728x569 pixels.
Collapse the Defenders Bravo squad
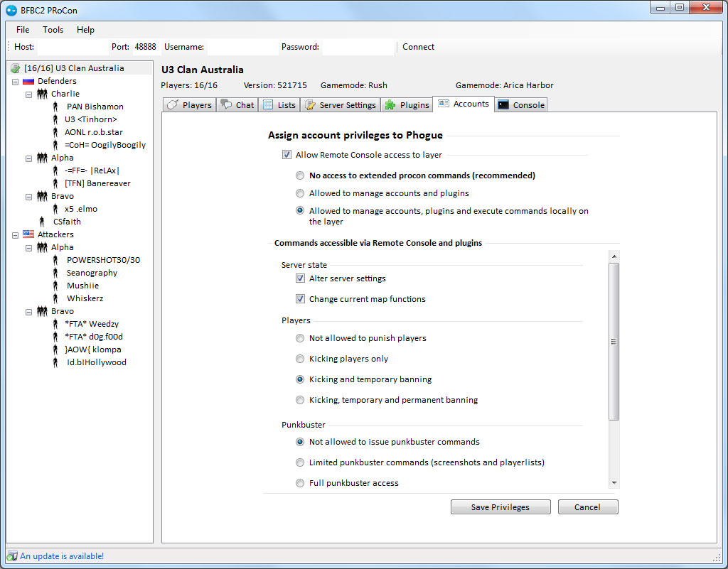point(28,197)
